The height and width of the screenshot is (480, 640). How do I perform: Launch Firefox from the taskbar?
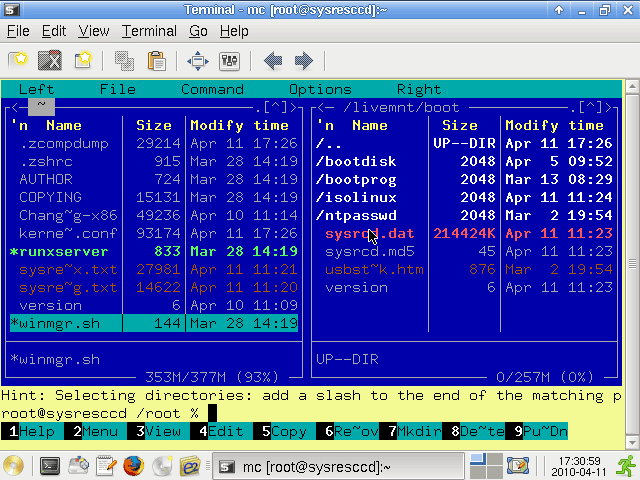point(133,466)
